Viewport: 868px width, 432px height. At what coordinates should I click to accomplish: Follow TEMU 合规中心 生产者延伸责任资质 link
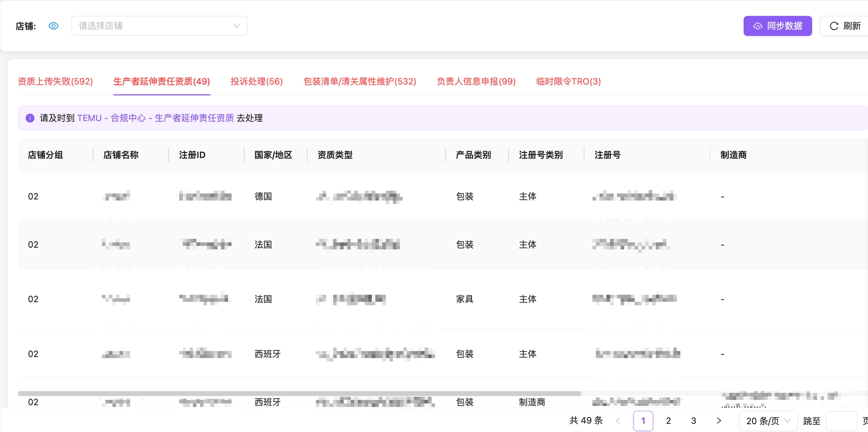pos(156,118)
